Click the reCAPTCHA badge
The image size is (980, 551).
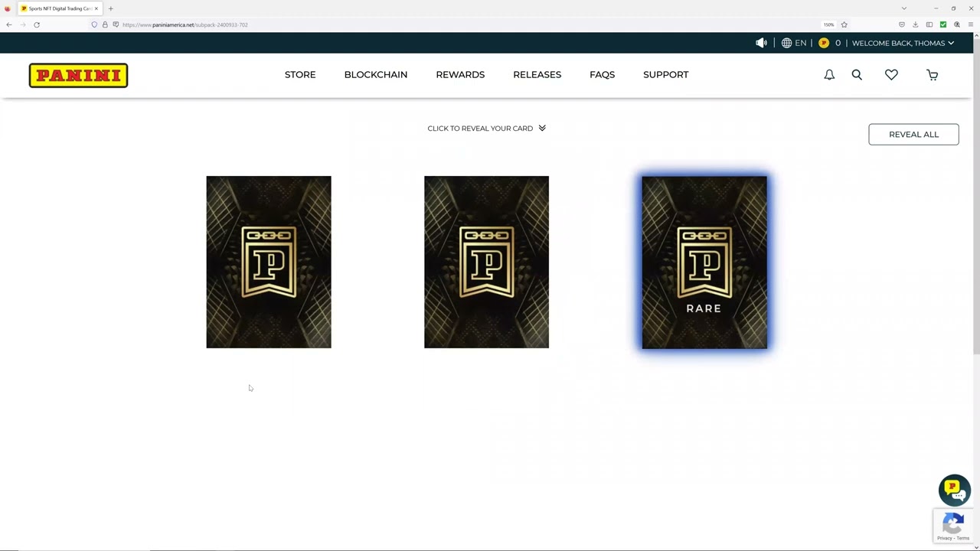(x=953, y=527)
